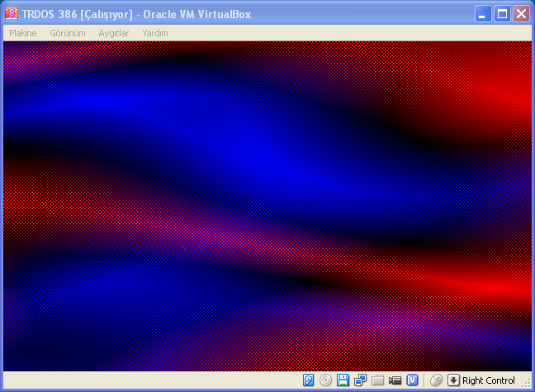
Task: Open the network adapters indicator
Action: coord(361,380)
